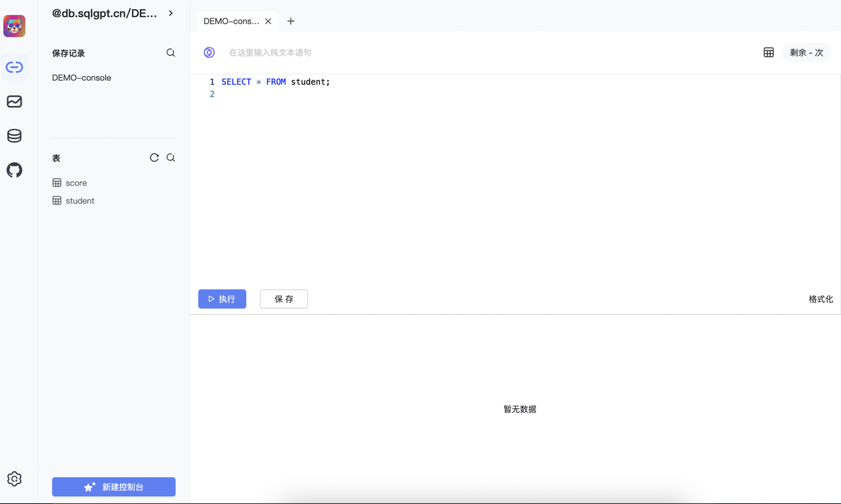
Task: Click the @db.sqlgpt.cn/DE... connection title
Action: point(104,13)
